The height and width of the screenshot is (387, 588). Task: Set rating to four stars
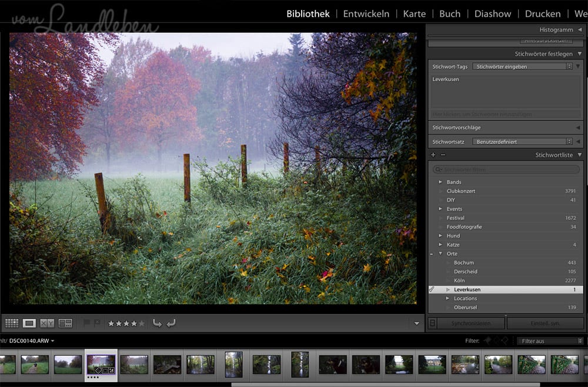(134, 323)
